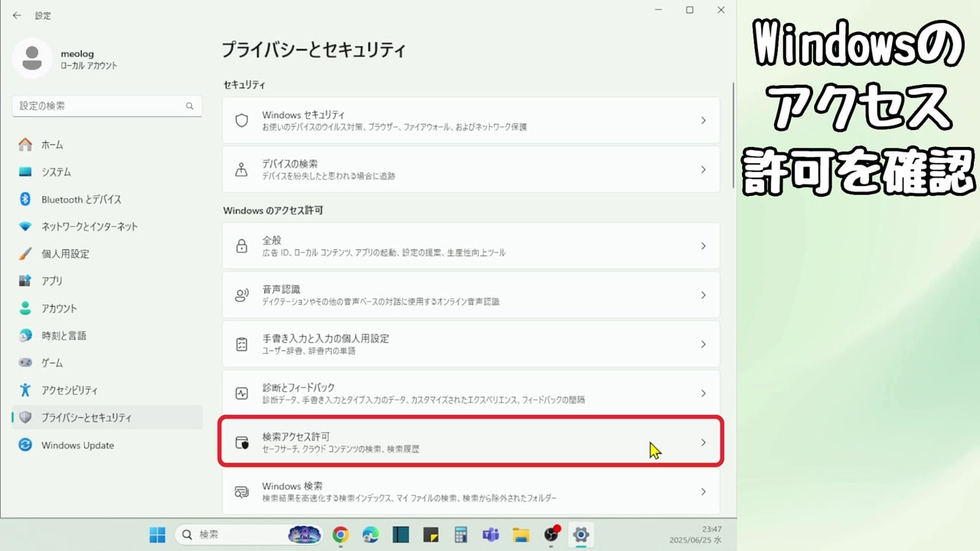Click the taskbar 検索 box
This screenshot has width=980, height=551.
249,534
